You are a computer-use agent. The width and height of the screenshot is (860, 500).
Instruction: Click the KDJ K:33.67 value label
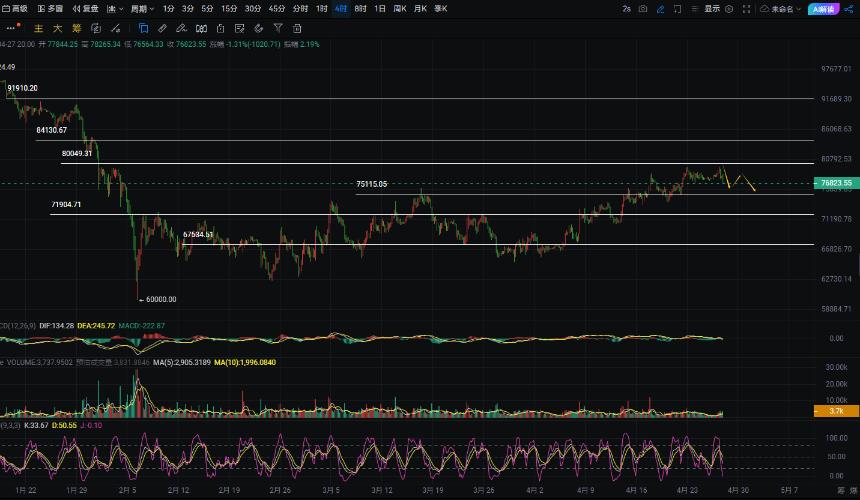click(x=36, y=425)
